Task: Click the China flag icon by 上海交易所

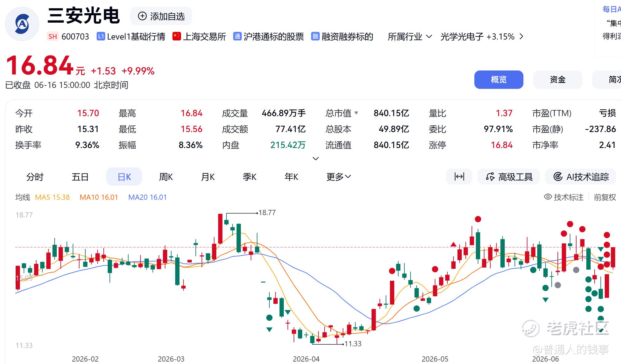Action: click(x=176, y=36)
